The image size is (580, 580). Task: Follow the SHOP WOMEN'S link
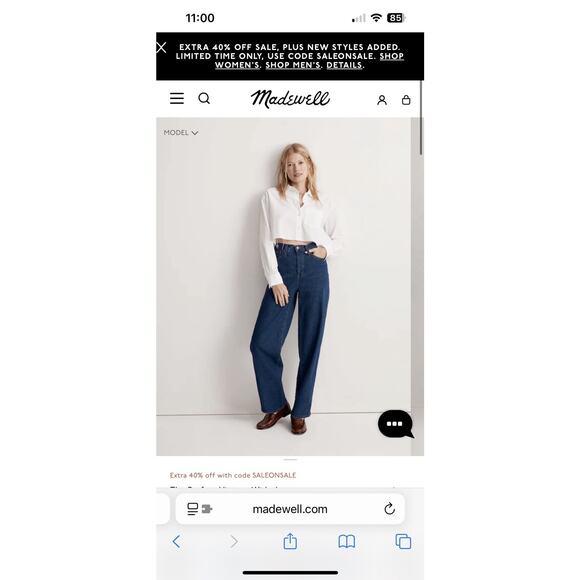coord(309,61)
